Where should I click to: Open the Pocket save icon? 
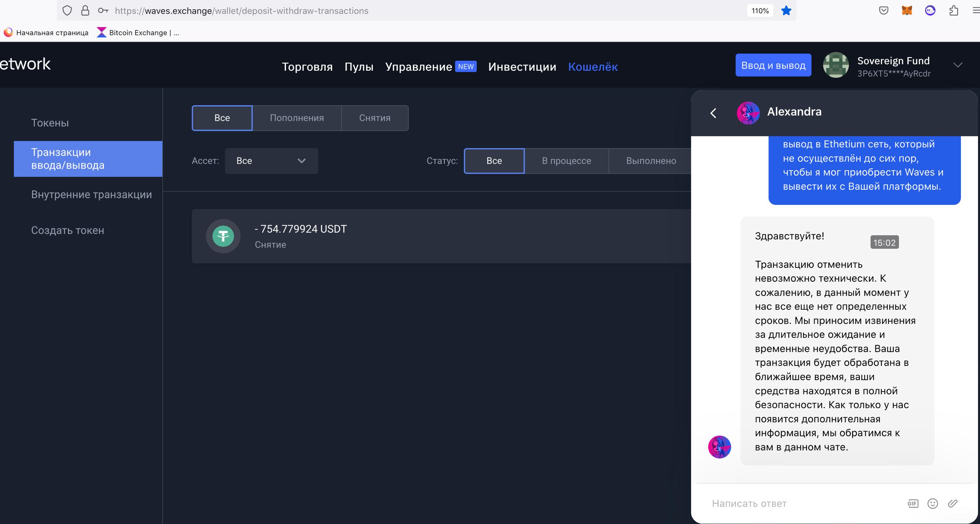[884, 11]
